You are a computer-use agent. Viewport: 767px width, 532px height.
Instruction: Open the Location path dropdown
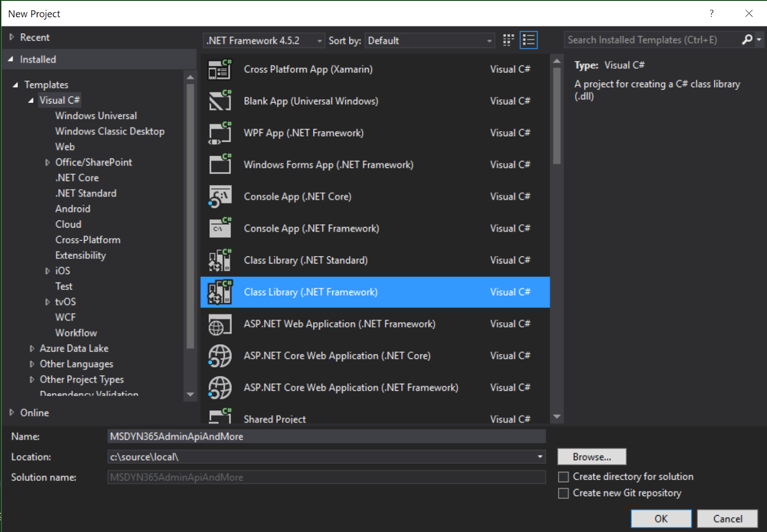pos(540,457)
